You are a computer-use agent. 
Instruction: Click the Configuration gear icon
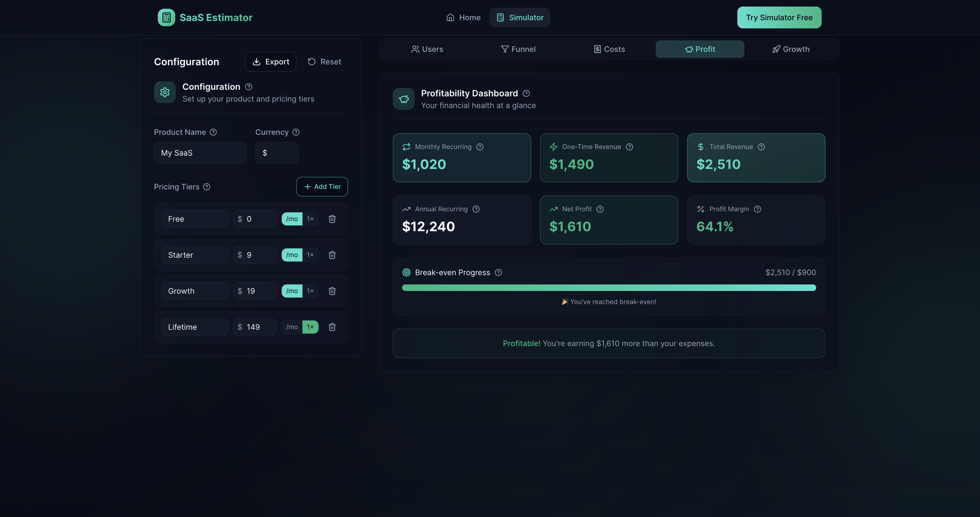pyautogui.click(x=164, y=92)
